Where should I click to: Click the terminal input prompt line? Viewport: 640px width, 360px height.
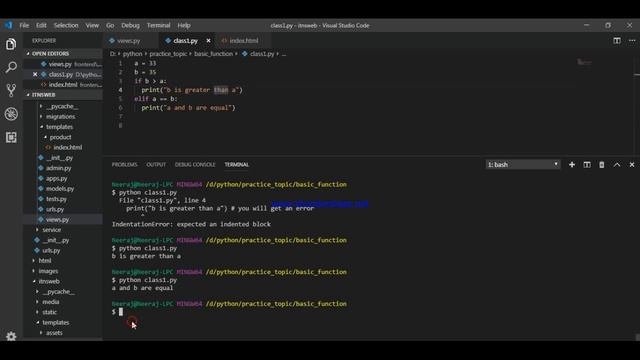[117, 312]
